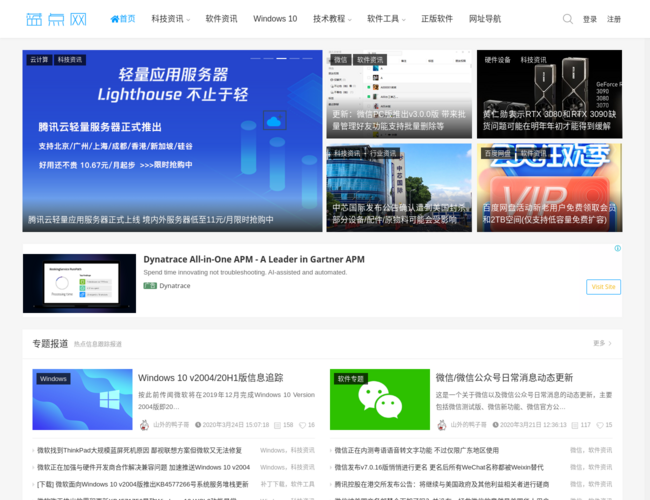Open the Windows 10 v2004 topic thumbnail
The width and height of the screenshot is (650, 500).
pos(82,399)
